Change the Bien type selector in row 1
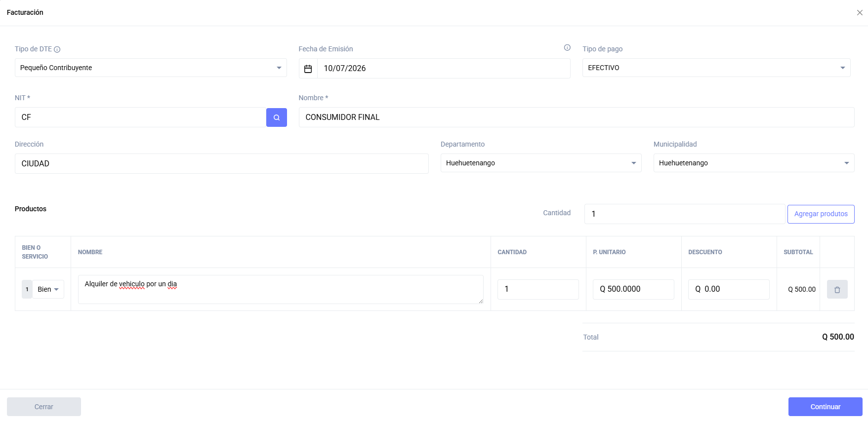The height and width of the screenshot is (422, 868). tap(48, 289)
